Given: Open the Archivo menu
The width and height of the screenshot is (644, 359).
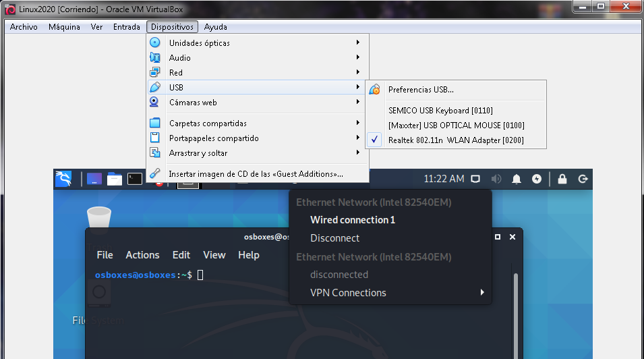Looking at the screenshot, I should pos(24,27).
